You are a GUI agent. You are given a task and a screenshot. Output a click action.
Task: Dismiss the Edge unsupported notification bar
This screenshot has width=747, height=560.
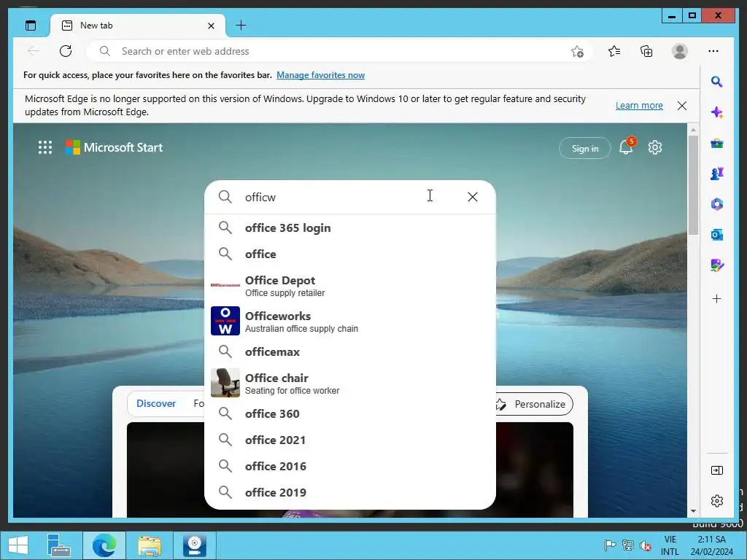click(682, 106)
